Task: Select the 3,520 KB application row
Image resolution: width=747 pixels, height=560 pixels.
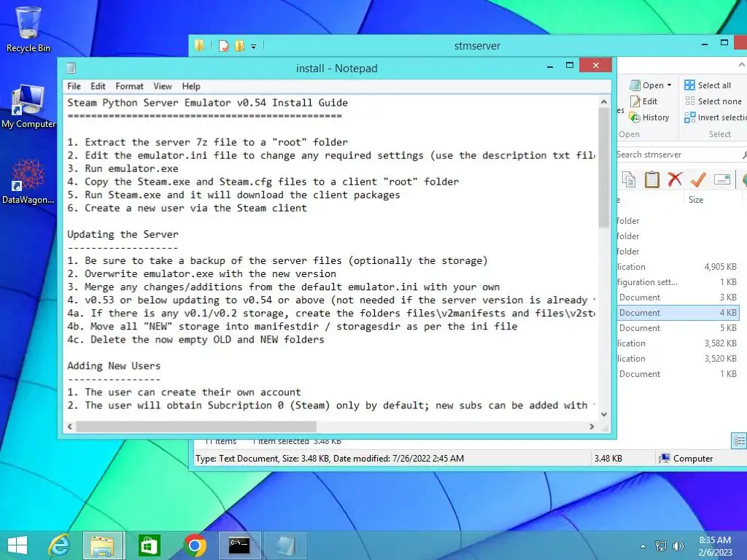Action: click(678, 359)
